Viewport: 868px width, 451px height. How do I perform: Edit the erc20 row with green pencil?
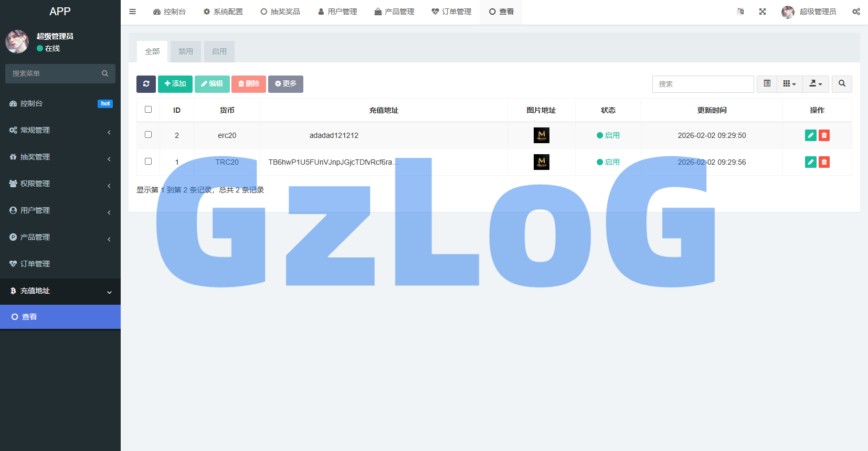point(811,135)
